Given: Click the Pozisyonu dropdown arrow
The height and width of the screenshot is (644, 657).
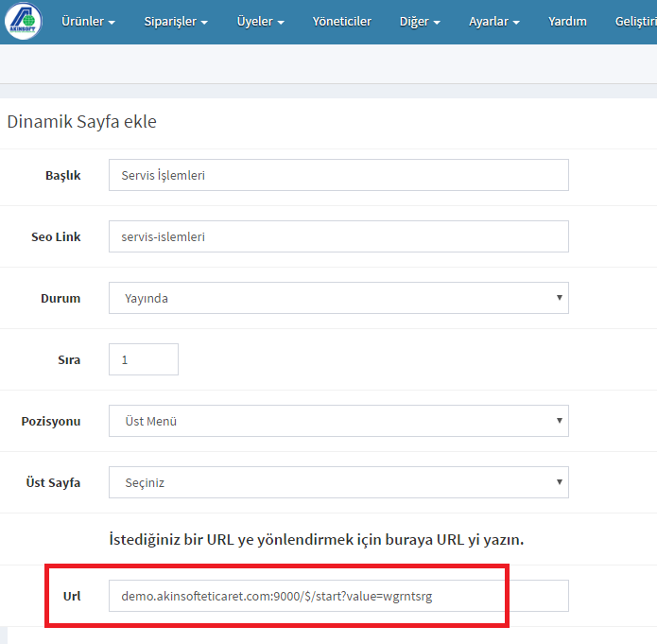Looking at the screenshot, I should coord(559,421).
